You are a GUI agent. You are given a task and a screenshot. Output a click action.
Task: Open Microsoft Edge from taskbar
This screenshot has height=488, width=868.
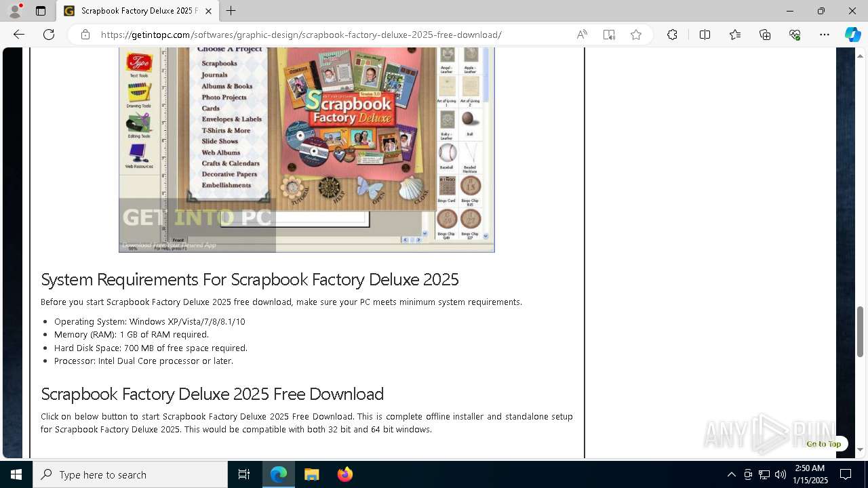coord(279,474)
